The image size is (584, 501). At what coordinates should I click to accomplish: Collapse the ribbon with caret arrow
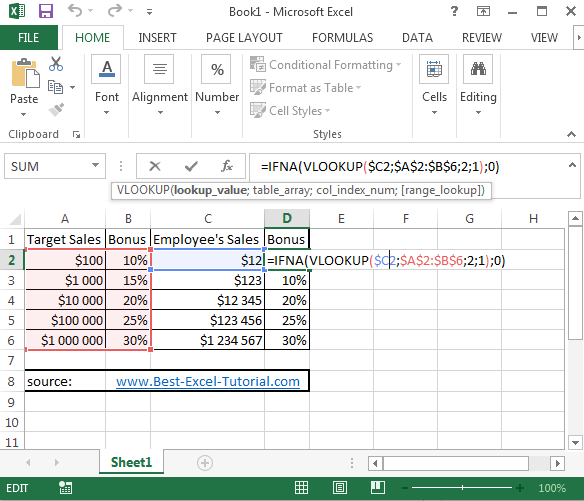(571, 134)
